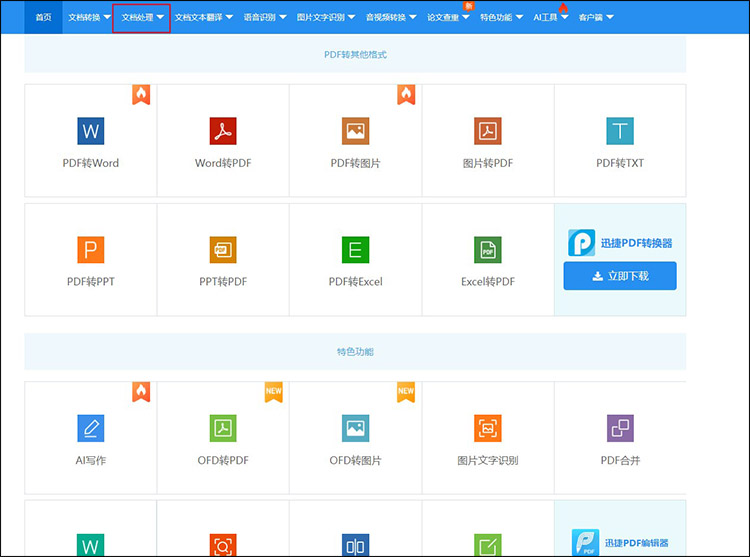Viewport: 750px width, 557px height.
Task: Click the 立即下载 download button
Action: (620, 276)
